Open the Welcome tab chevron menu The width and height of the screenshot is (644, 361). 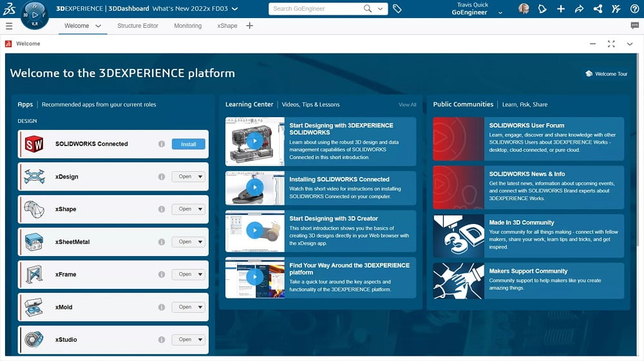(98, 26)
